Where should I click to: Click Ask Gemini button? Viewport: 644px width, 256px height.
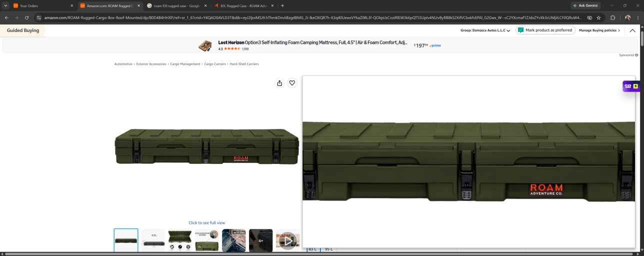click(x=585, y=5)
